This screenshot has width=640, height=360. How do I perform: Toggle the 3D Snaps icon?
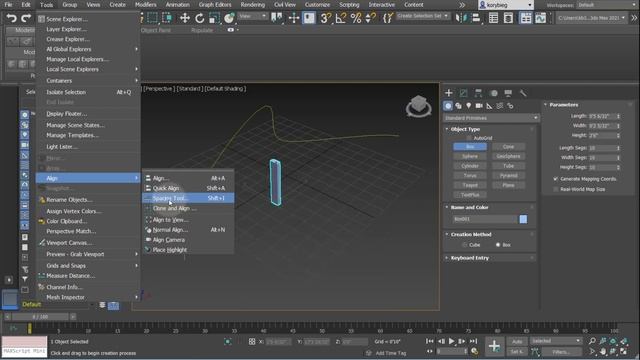325,18
